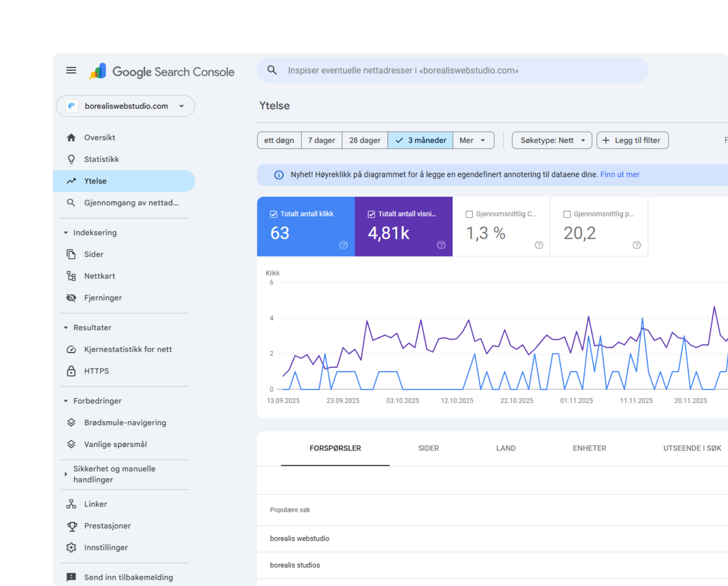Click Send inn tilbakemelding feedback icon
The height and width of the screenshot is (586, 728).
(x=71, y=577)
